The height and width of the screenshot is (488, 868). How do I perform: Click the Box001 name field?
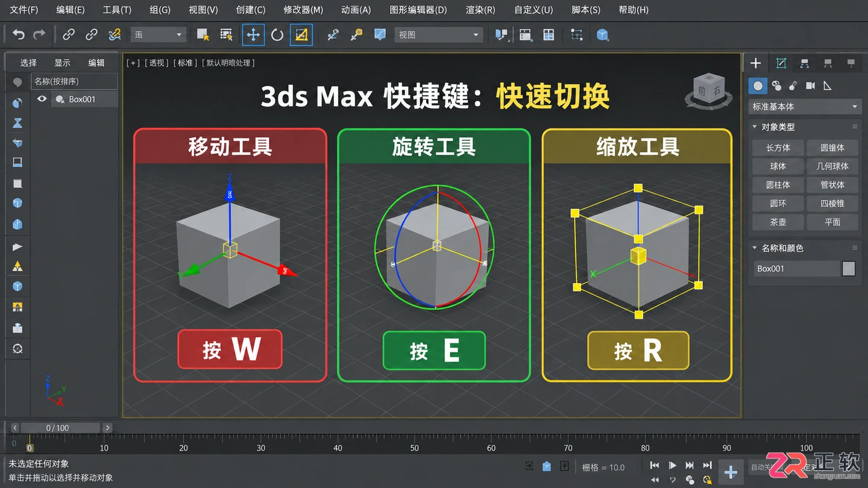click(796, 269)
